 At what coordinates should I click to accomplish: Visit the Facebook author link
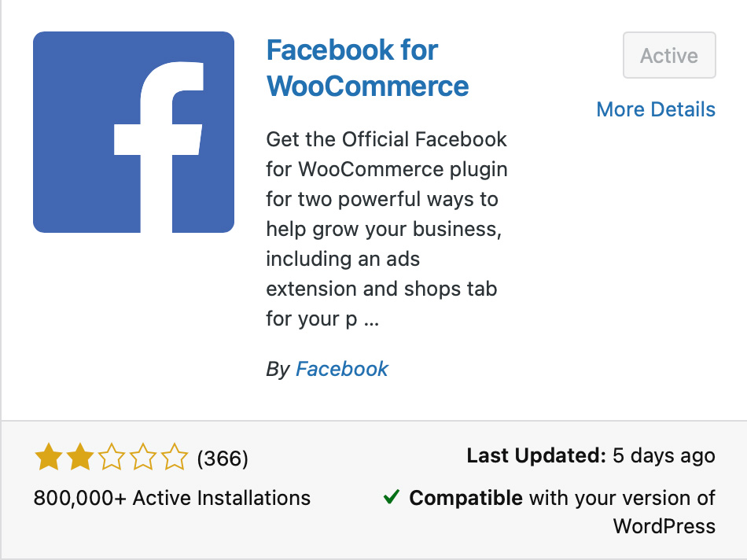point(342,369)
